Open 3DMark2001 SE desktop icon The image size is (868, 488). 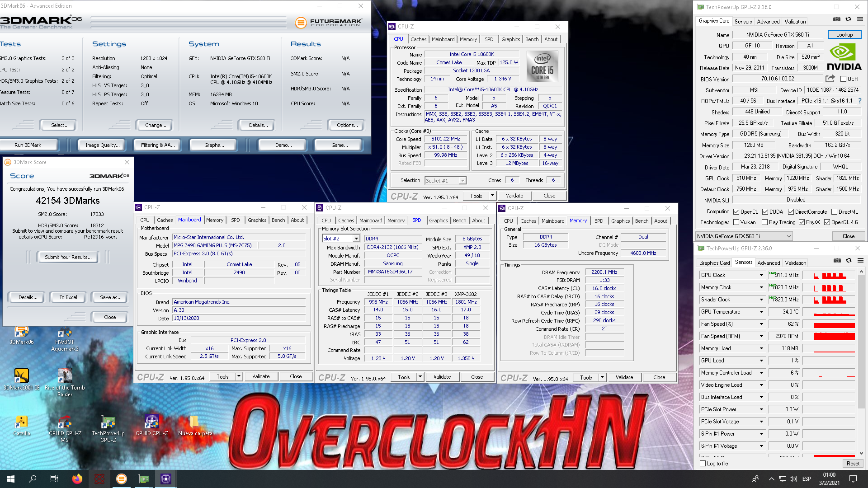pos(21,380)
